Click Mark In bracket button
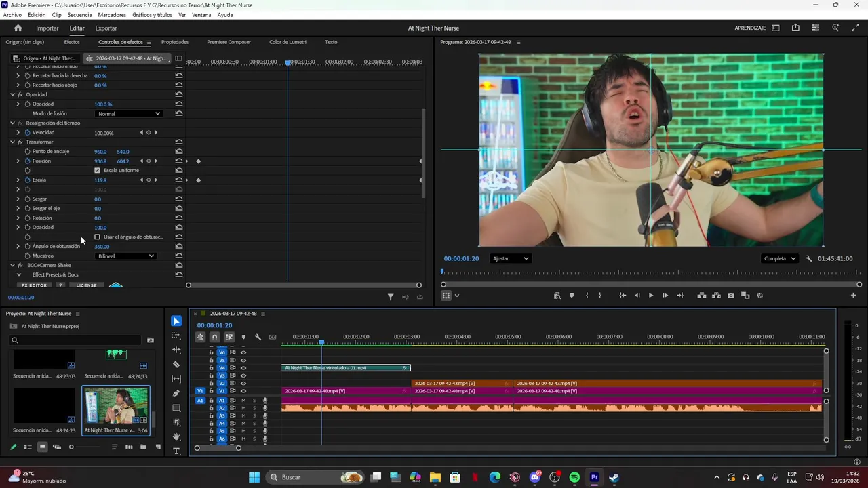The width and height of the screenshot is (868, 488). pyautogui.click(x=587, y=296)
